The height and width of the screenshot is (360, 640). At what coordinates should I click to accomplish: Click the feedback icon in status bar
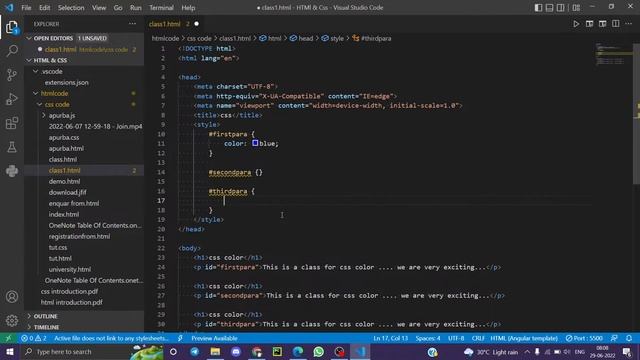point(614,338)
